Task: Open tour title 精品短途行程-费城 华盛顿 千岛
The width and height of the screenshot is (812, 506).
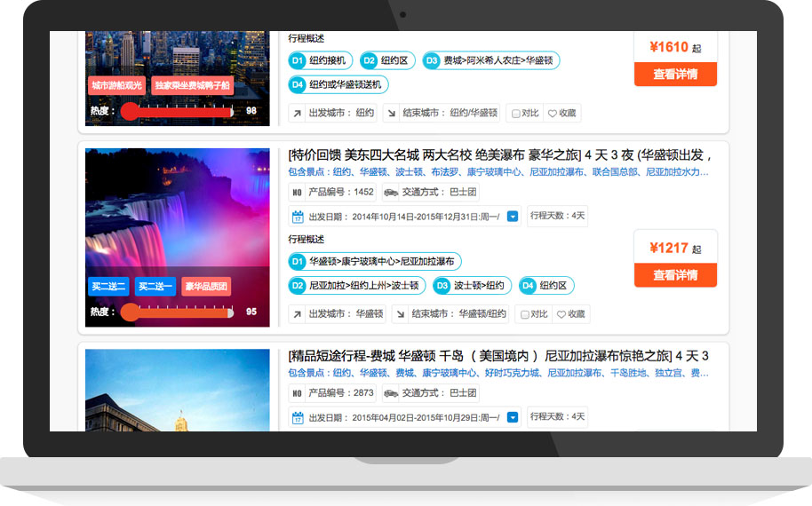Action: pyautogui.click(x=498, y=355)
